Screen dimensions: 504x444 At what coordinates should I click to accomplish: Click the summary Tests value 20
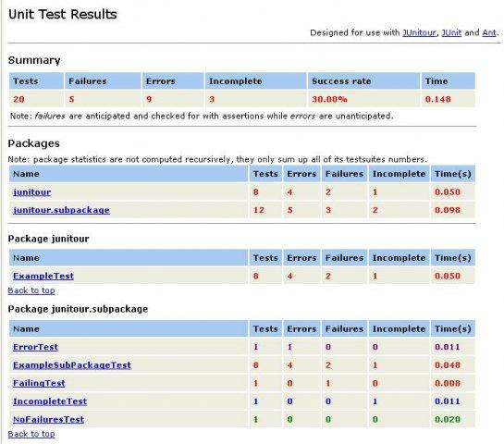point(18,99)
